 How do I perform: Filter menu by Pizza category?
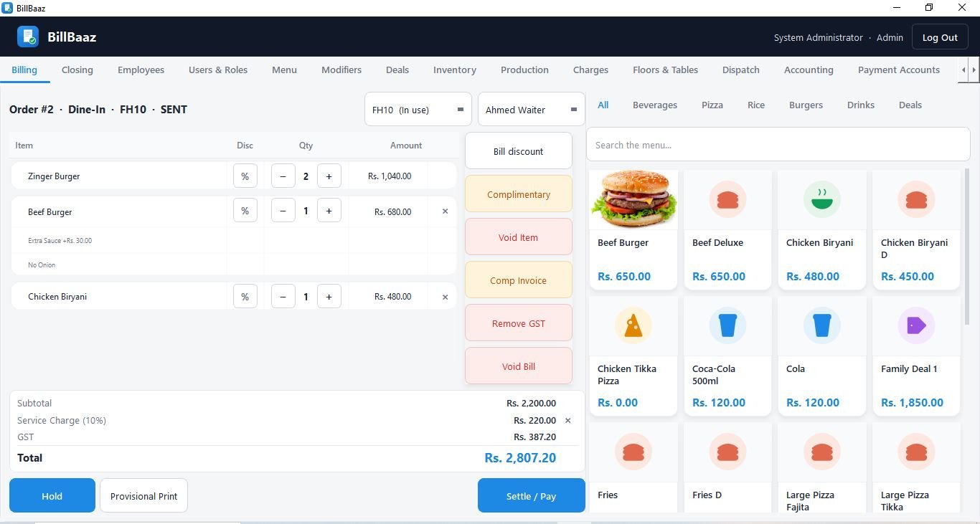(x=712, y=105)
